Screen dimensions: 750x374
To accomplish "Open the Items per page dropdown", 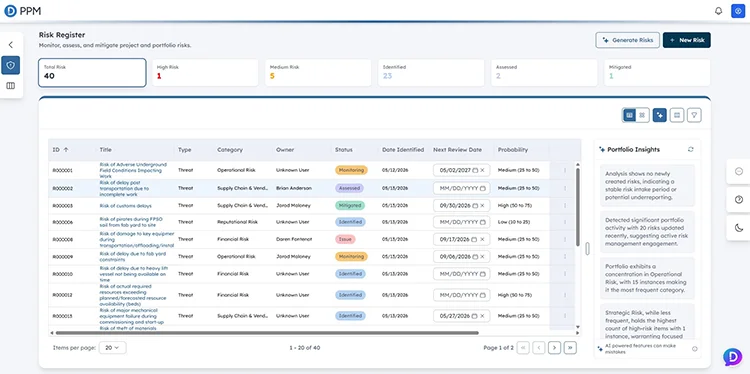I will pos(112,348).
